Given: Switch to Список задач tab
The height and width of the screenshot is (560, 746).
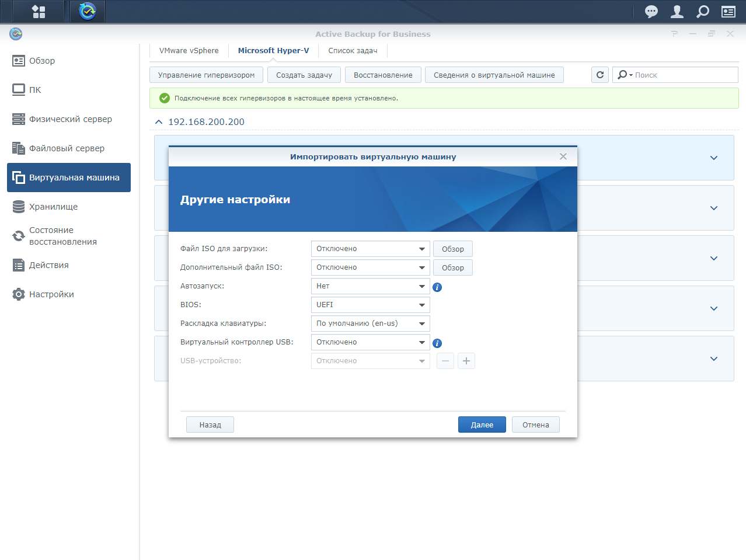Looking at the screenshot, I should (353, 51).
